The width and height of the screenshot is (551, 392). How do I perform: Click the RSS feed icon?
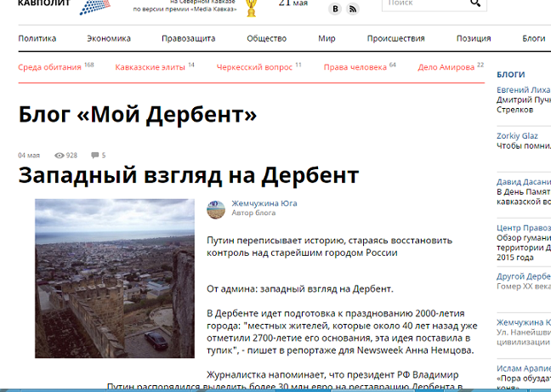click(x=353, y=9)
